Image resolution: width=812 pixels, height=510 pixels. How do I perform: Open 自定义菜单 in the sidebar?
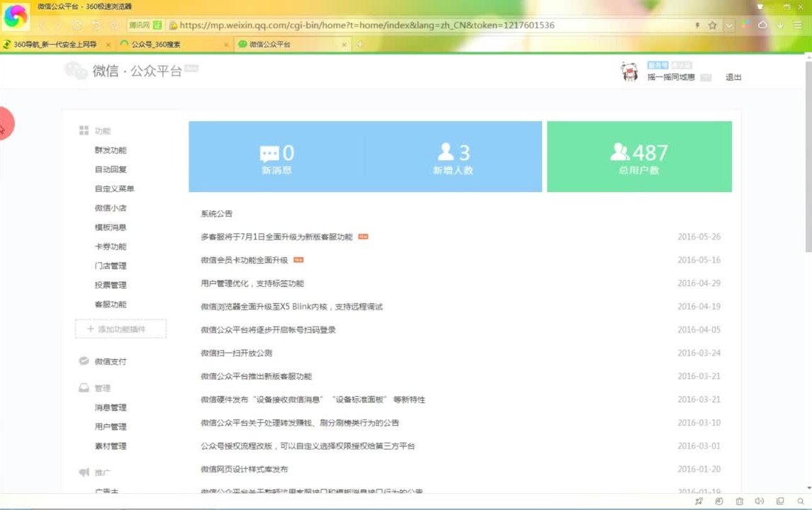[x=115, y=188]
